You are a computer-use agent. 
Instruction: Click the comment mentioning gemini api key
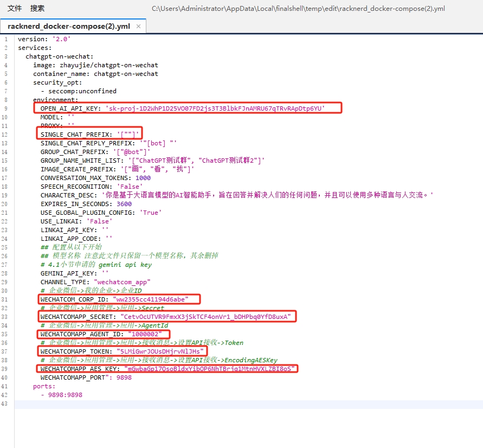tap(96, 265)
